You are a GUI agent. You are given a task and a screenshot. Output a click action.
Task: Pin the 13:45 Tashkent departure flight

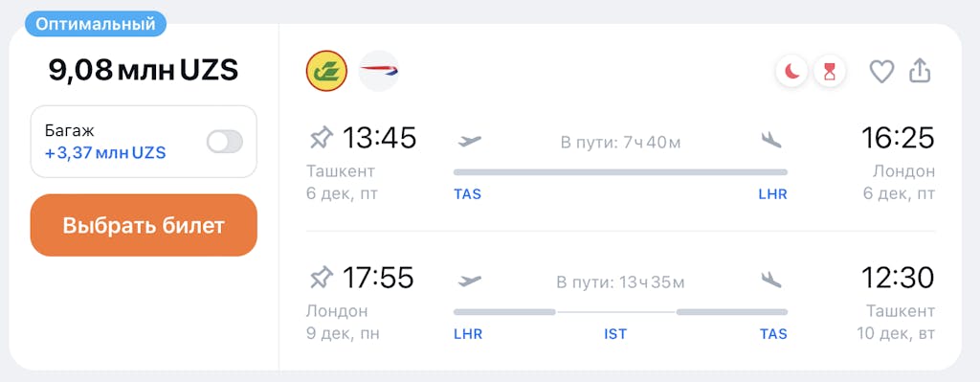point(322,138)
